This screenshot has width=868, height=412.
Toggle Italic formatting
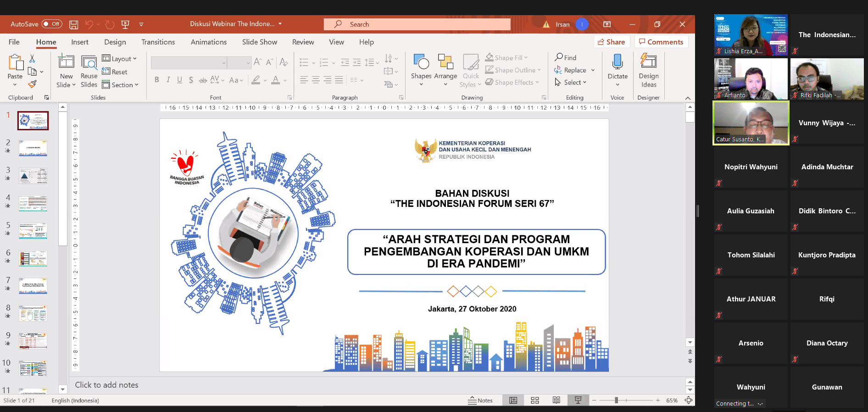pyautogui.click(x=168, y=80)
